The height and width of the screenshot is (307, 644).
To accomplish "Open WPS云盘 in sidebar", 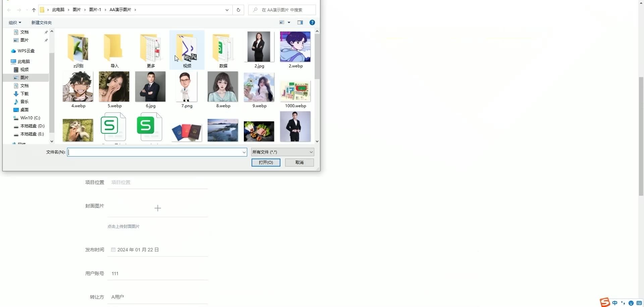I will (x=26, y=51).
